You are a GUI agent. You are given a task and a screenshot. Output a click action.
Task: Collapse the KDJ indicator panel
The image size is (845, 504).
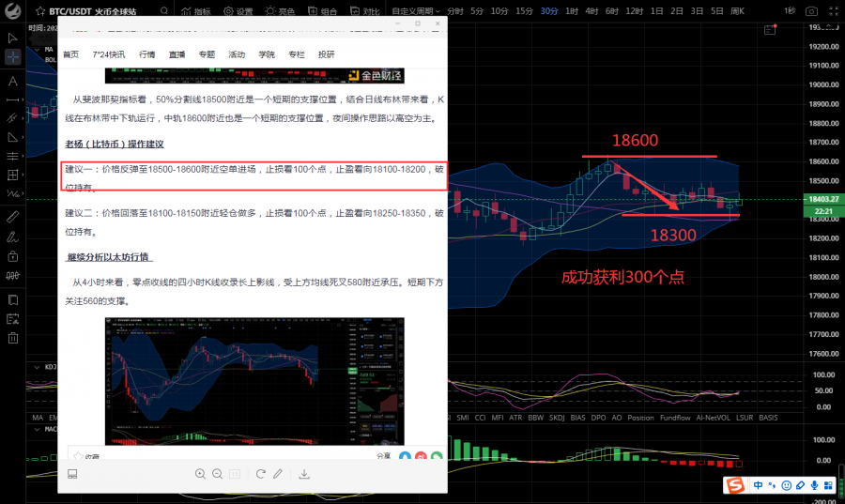click(37, 367)
